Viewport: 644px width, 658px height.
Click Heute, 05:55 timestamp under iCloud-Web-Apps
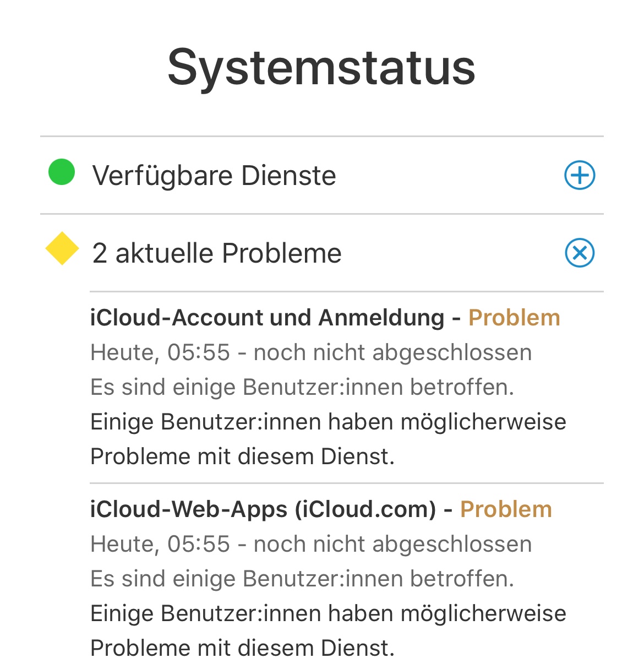click(x=160, y=544)
